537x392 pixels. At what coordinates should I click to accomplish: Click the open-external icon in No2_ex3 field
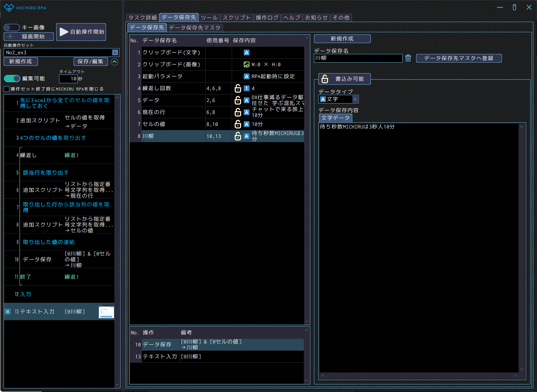115,52
